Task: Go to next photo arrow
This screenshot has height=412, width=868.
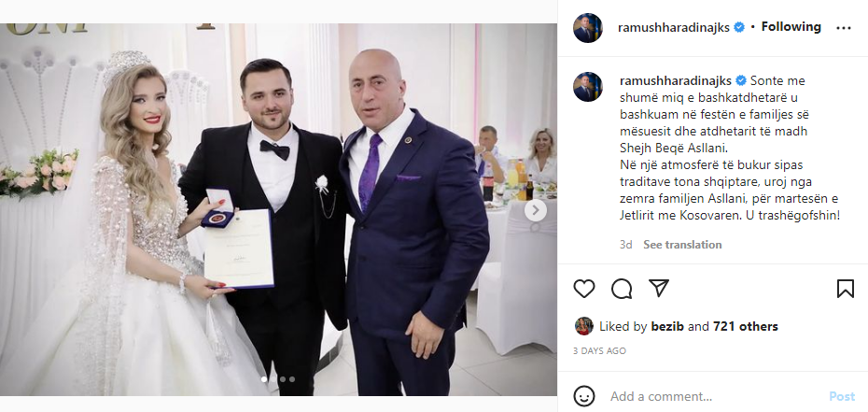Action: [536, 210]
